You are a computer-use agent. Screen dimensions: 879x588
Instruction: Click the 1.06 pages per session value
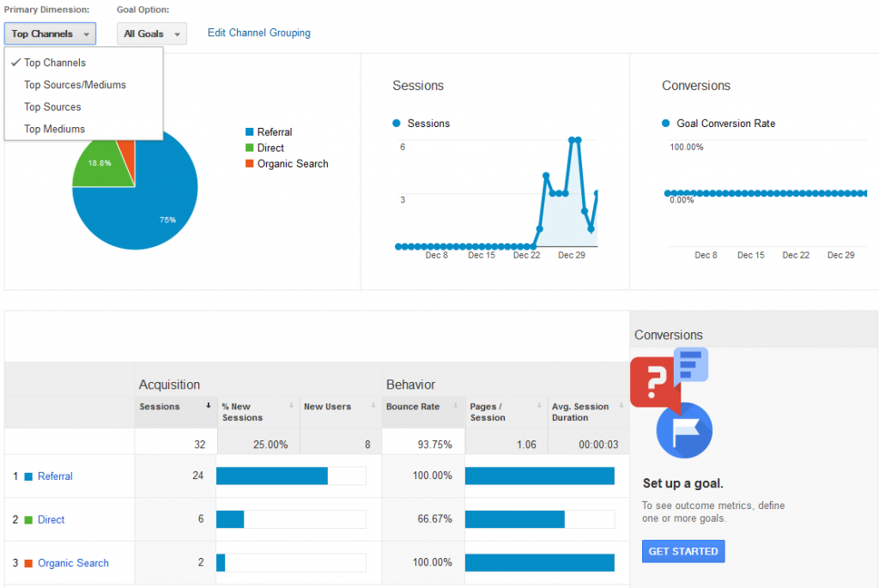tap(526, 445)
